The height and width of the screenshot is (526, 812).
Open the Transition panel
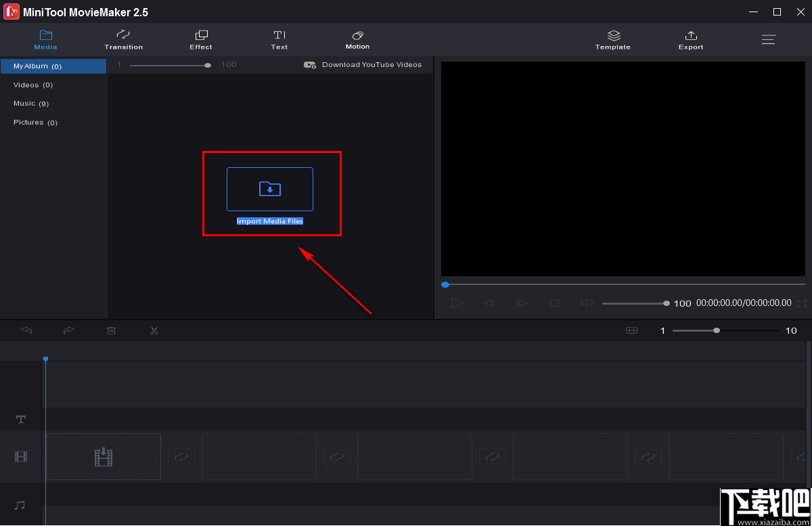(x=123, y=39)
